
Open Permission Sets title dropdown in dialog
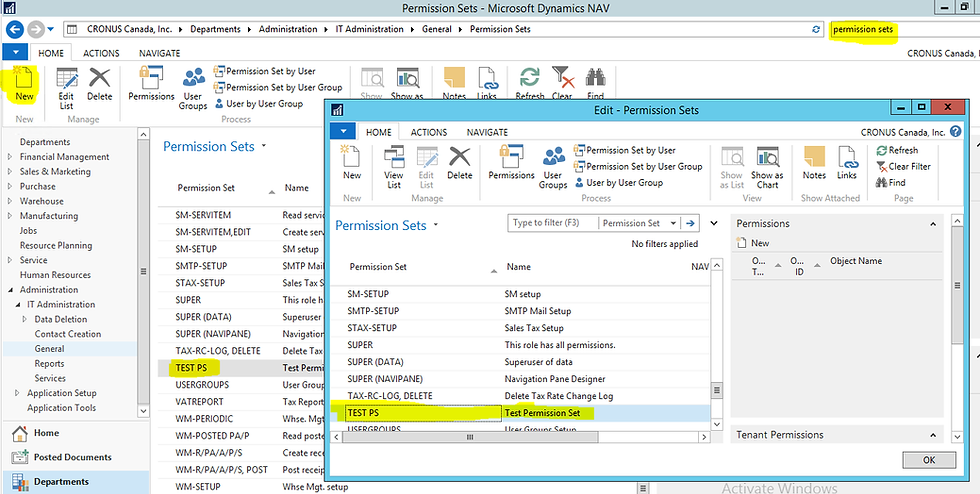(436, 224)
